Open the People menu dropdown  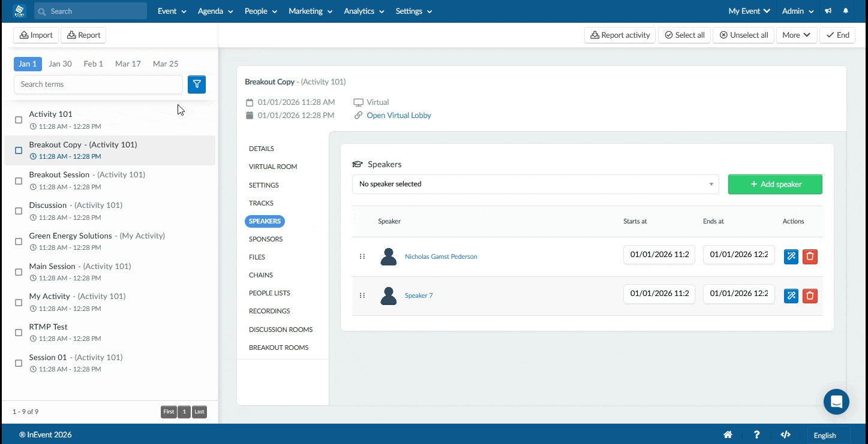pyautogui.click(x=260, y=11)
